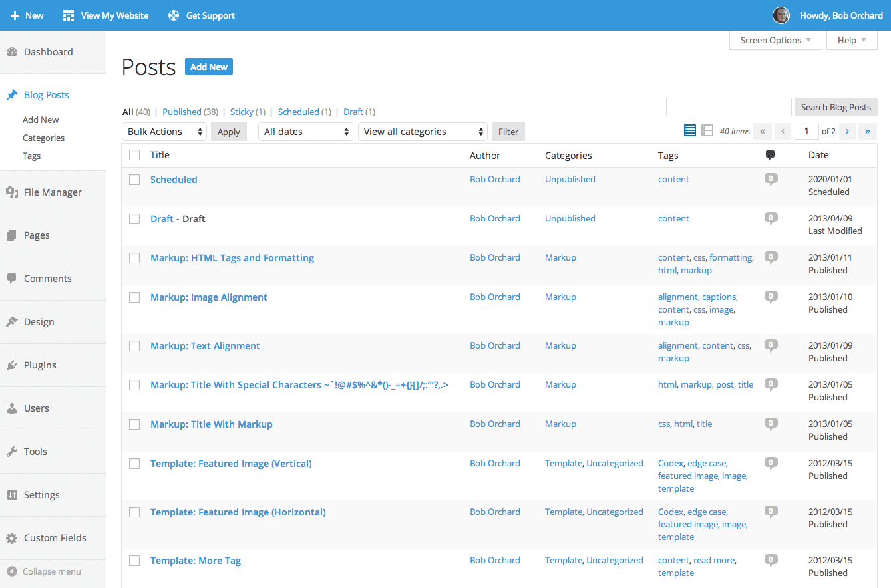The image size is (891, 588).
Task: Switch to list view icon
Action: (690, 131)
